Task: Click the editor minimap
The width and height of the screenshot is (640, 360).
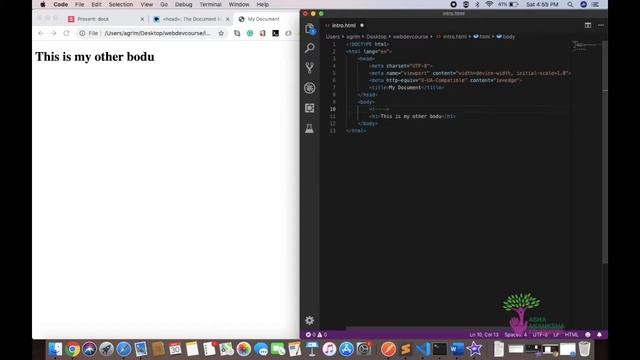Action: [x=586, y=46]
